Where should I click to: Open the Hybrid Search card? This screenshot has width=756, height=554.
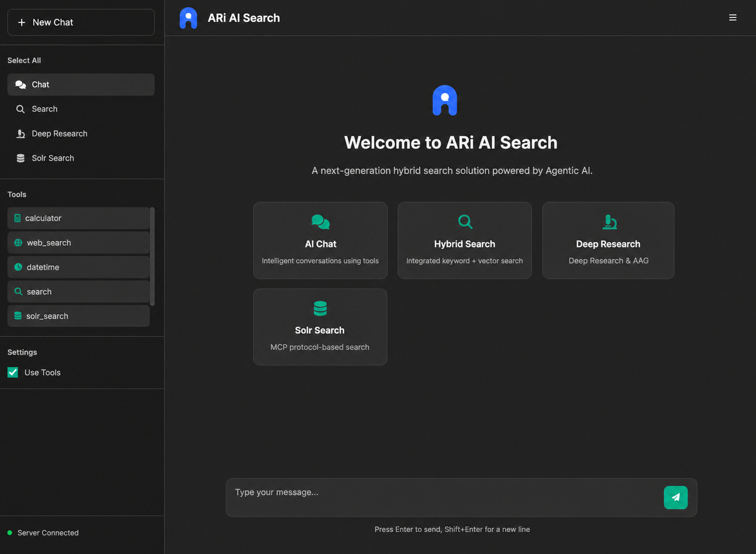pyautogui.click(x=465, y=241)
